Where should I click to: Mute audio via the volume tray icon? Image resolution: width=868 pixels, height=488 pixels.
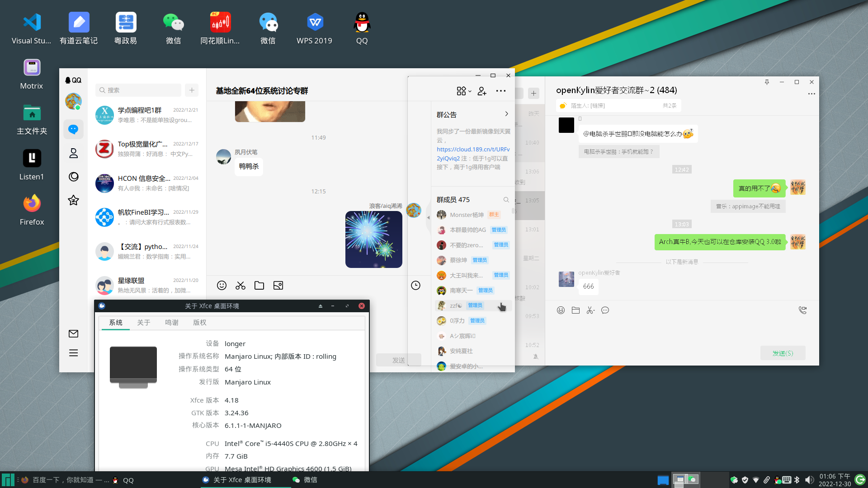[x=810, y=479]
